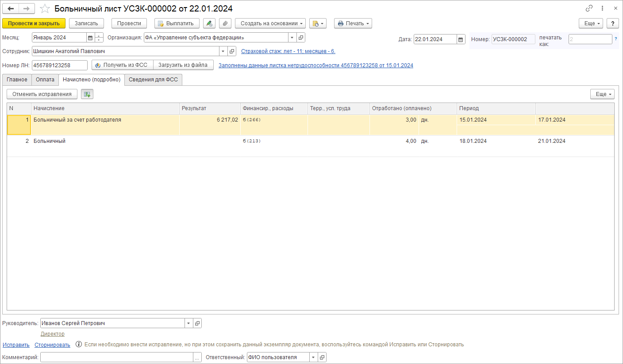
Task: Click the Результат column header
Action: click(210, 108)
